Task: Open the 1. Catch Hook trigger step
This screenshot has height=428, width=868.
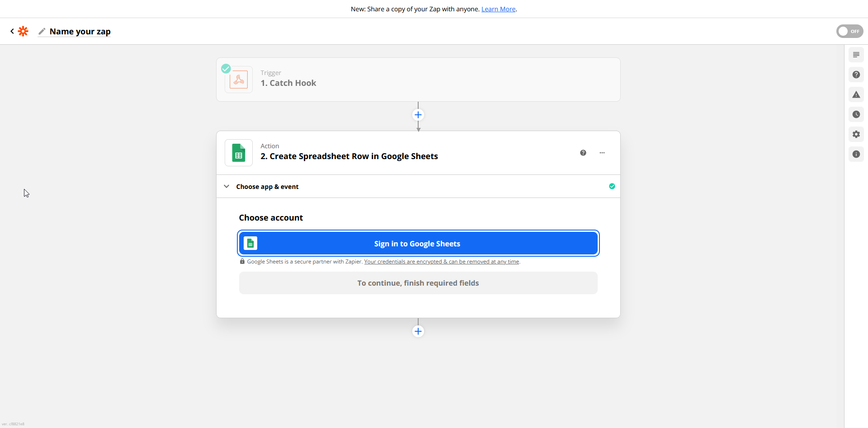Action: point(418,80)
